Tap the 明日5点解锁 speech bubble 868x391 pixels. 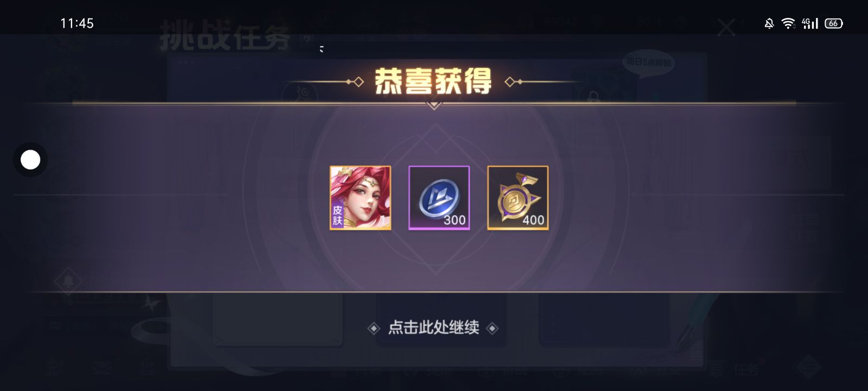pyautogui.click(x=649, y=63)
